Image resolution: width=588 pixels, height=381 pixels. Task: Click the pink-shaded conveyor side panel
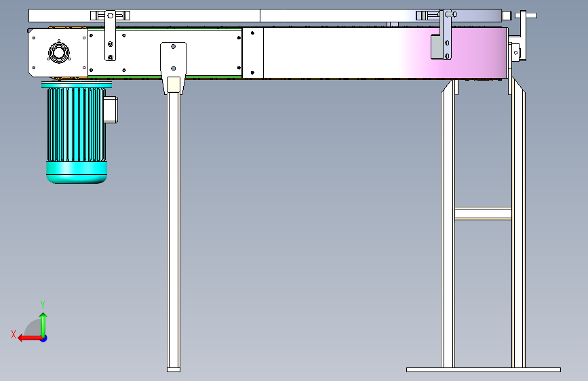point(385,53)
